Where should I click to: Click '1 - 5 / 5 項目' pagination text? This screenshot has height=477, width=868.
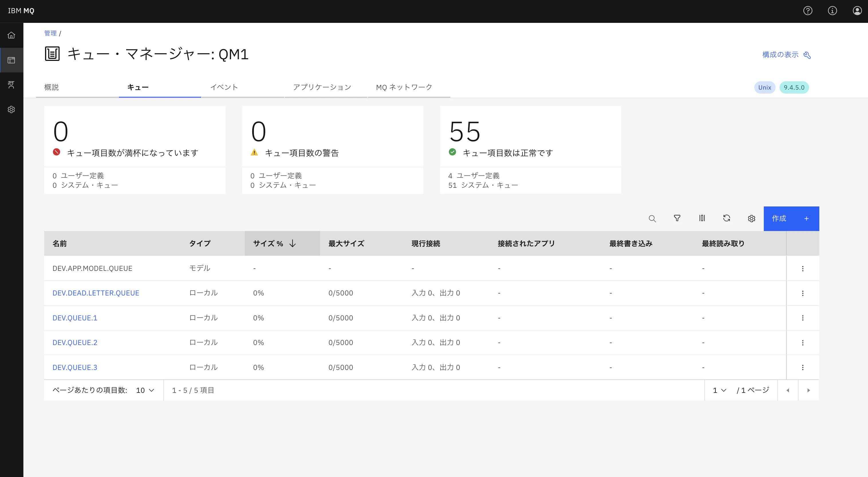coord(193,390)
